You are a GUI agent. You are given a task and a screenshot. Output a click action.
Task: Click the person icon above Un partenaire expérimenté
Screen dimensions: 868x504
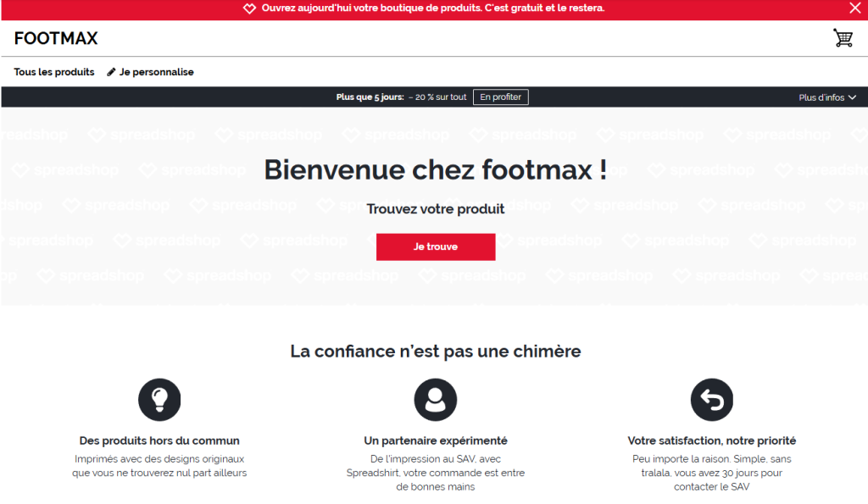tap(436, 400)
